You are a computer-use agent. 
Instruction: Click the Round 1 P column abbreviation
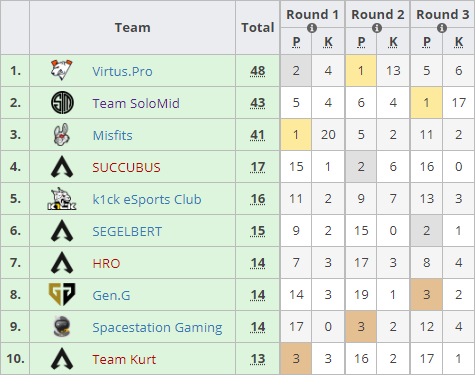pyautogui.click(x=296, y=42)
